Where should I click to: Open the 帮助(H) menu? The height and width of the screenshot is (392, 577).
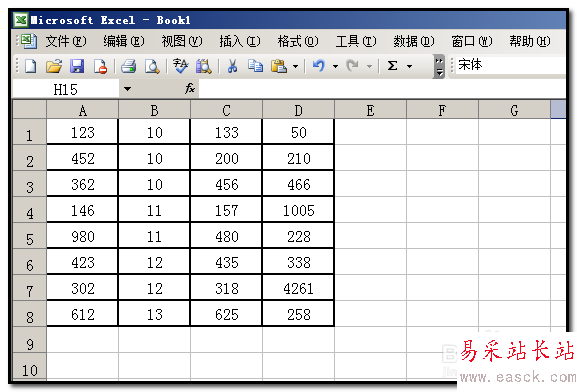click(530, 41)
